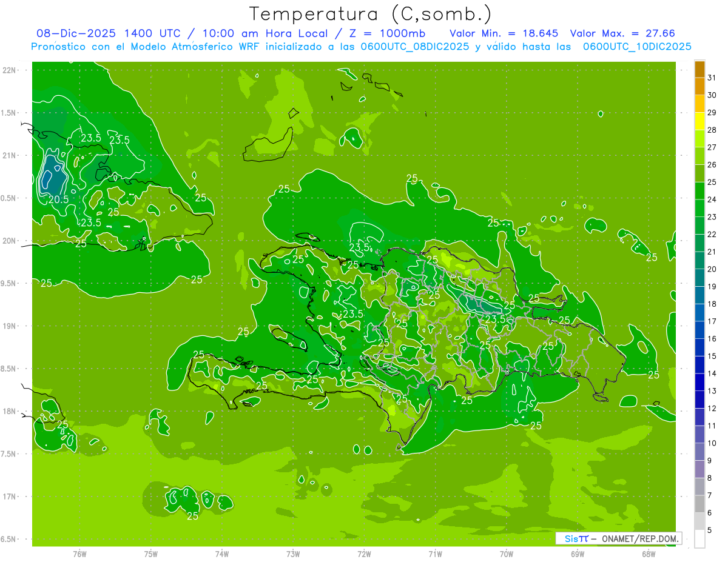The width and height of the screenshot is (728, 562).
Task: Select the blue legend band between 17 and 18
Action: click(x=699, y=313)
